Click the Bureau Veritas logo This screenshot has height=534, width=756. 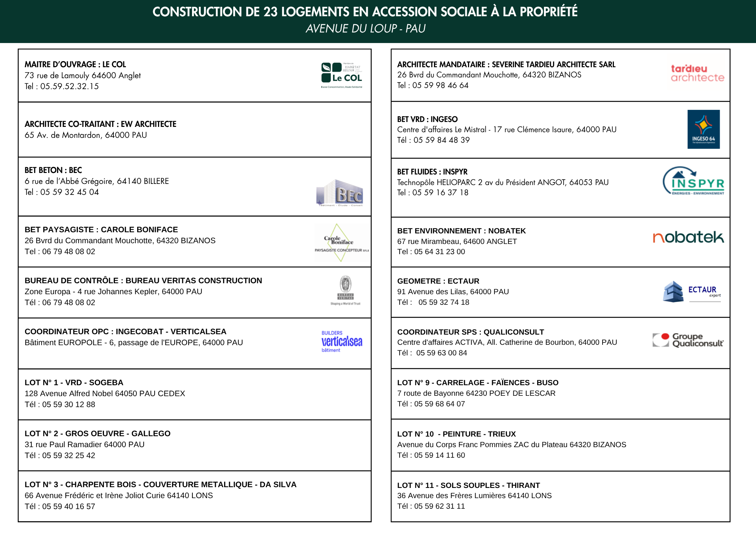click(345, 290)
